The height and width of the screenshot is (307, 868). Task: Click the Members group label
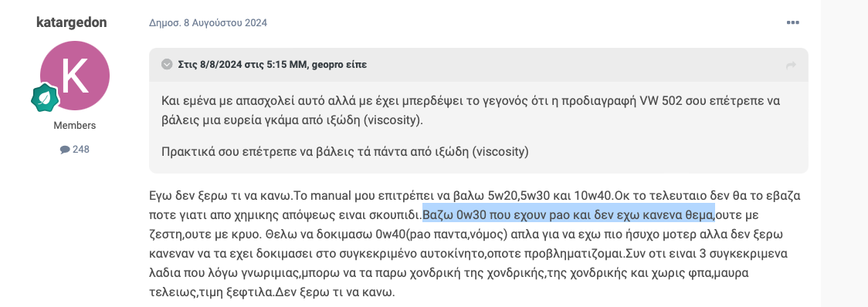tap(75, 126)
